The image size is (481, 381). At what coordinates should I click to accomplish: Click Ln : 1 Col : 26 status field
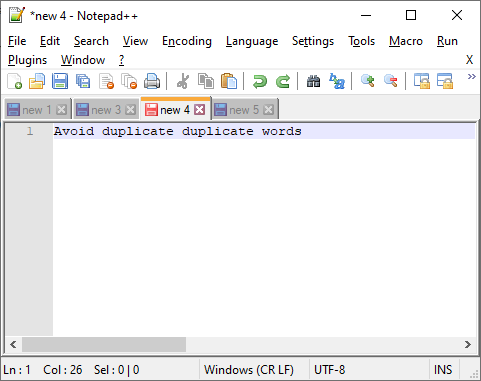click(x=100, y=370)
